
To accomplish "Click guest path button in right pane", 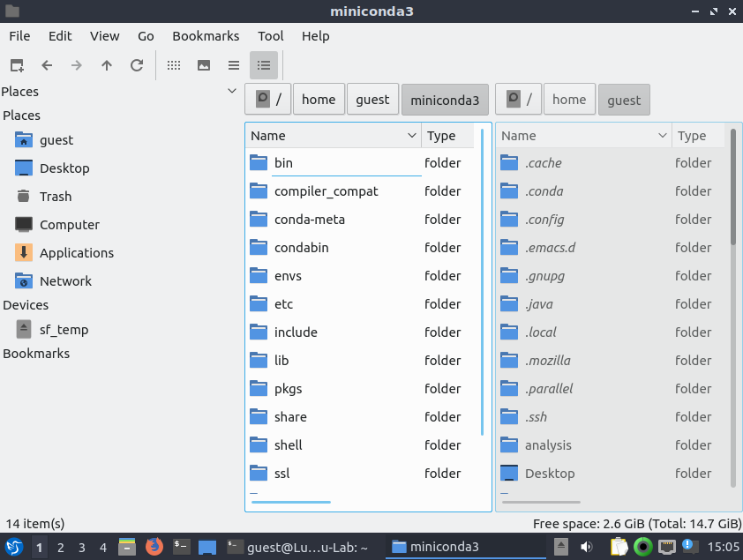I will click(x=624, y=100).
